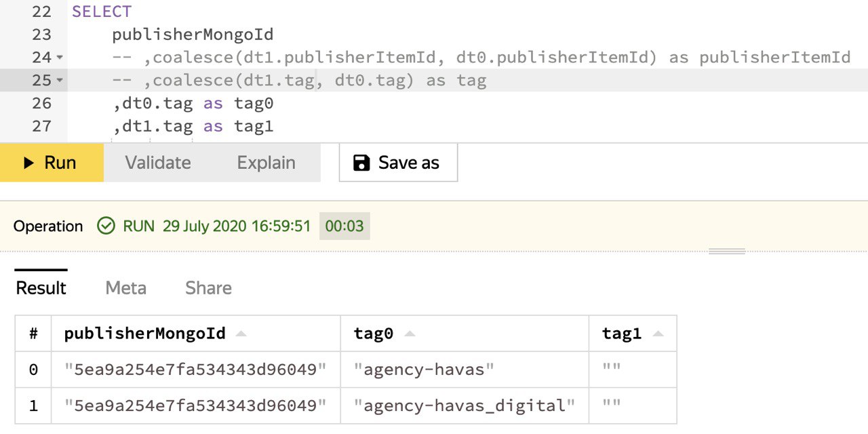Switch to the Meta tab
Image resolution: width=868 pixels, height=434 pixels.
click(x=126, y=288)
